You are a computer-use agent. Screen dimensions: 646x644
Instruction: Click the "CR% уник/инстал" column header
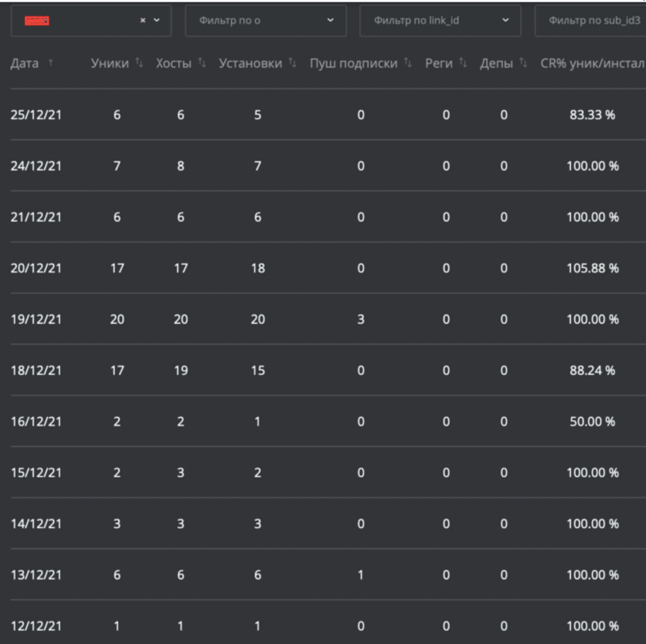coord(592,63)
